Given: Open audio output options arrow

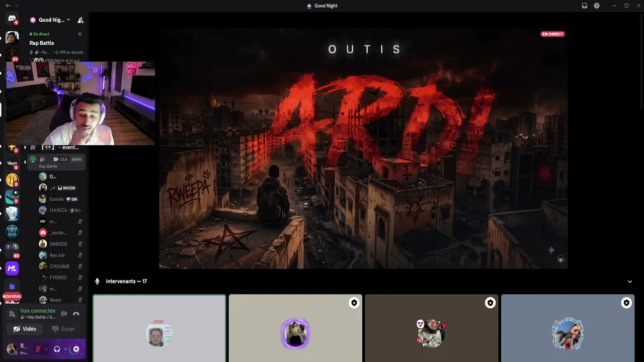Looking at the screenshot, I should pos(65,349).
